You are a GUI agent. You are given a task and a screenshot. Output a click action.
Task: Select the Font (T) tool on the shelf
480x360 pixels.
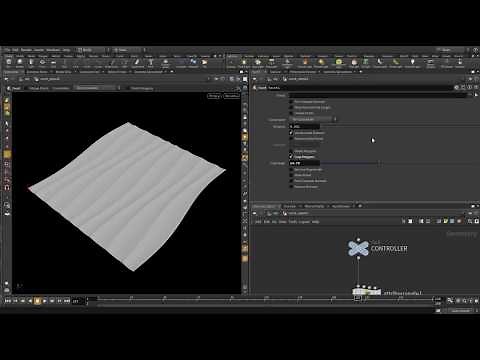[x=151, y=62]
